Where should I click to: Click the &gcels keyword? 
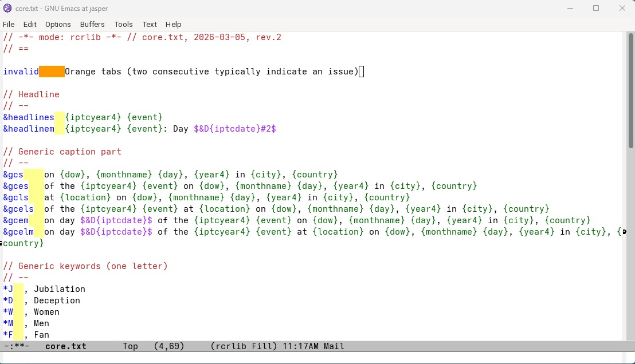tap(18, 209)
